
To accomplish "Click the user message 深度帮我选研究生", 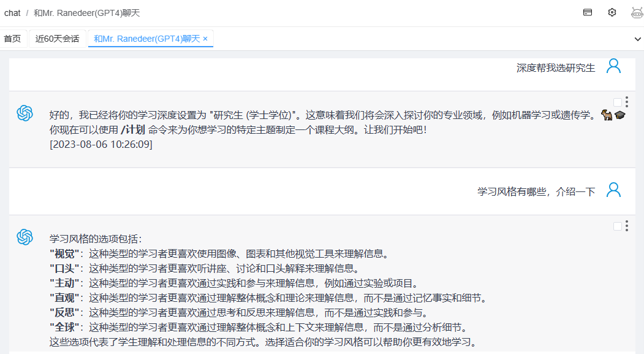I will 555,67.
